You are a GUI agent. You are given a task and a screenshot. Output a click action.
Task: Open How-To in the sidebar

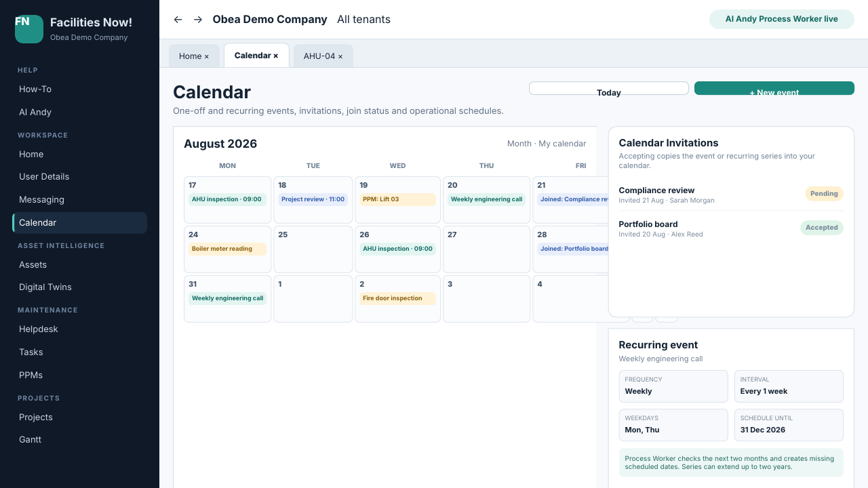[x=79, y=89]
